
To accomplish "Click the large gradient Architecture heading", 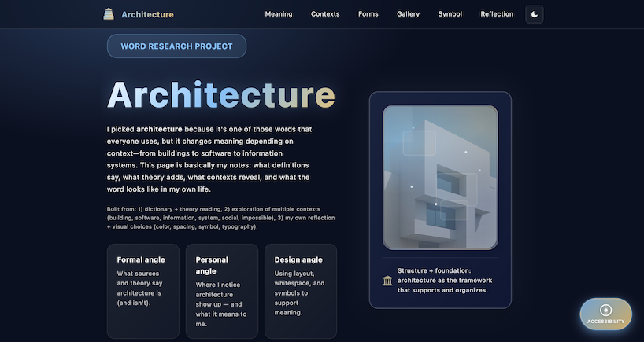I will click(x=221, y=95).
